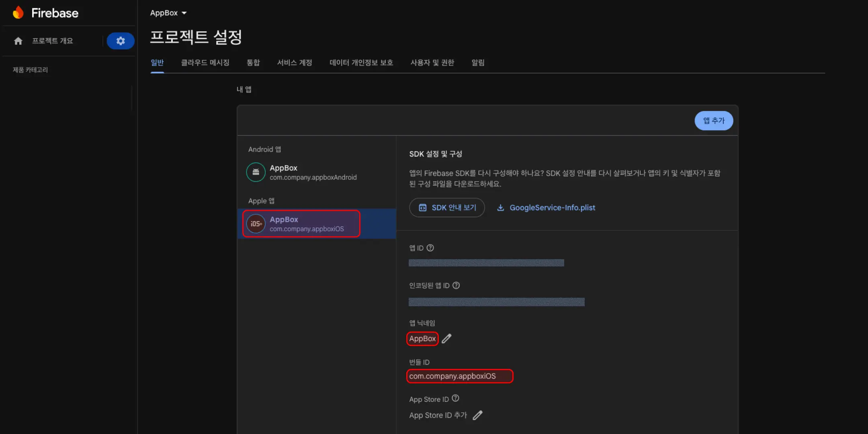Viewport: 868px width, 434px height.
Task: Open the 통합 tab
Action: coord(253,63)
